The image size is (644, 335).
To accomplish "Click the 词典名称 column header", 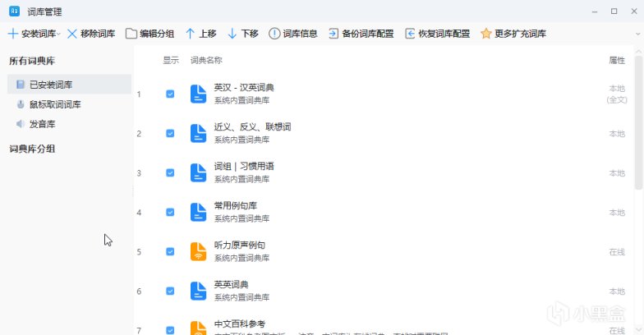I will (x=206, y=61).
